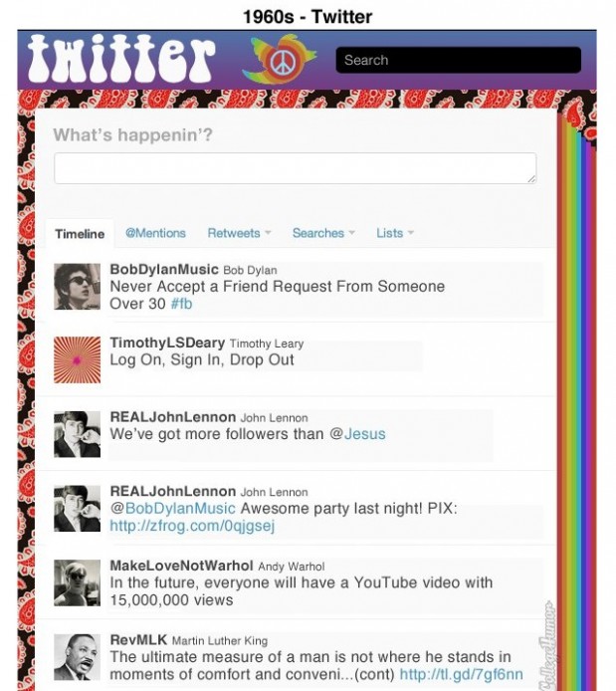Image resolution: width=616 pixels, height=691 pixels.
Task: Switch to the @Mentions tab
Action: pos(155,233)
